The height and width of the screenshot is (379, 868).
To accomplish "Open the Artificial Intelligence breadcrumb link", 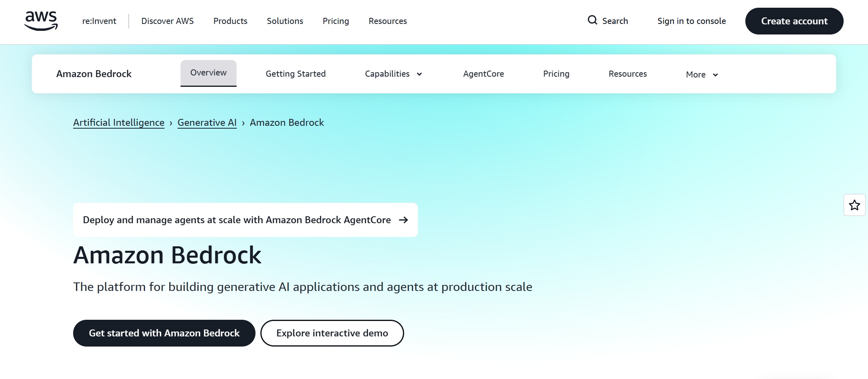I will (119, 123).
